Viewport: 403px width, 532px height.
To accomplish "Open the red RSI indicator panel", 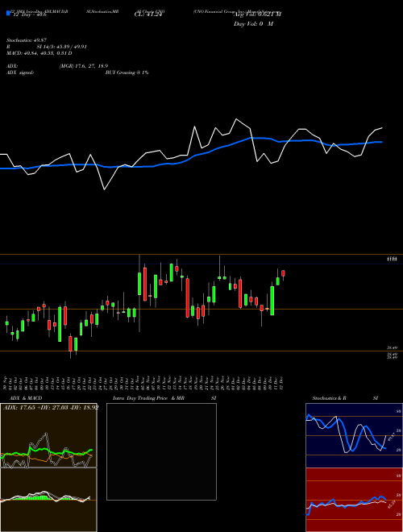I will 354,500.
